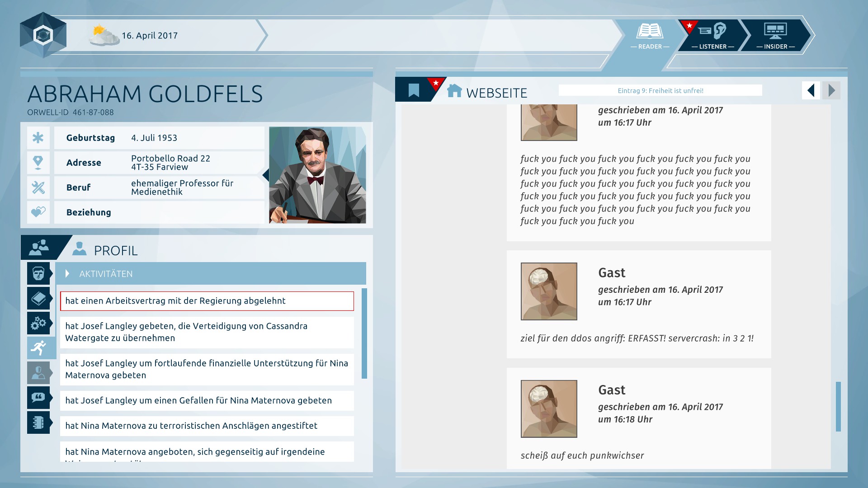Select the running-man activities category
Viewport: 868px width, 488px height.
[39, 347]
